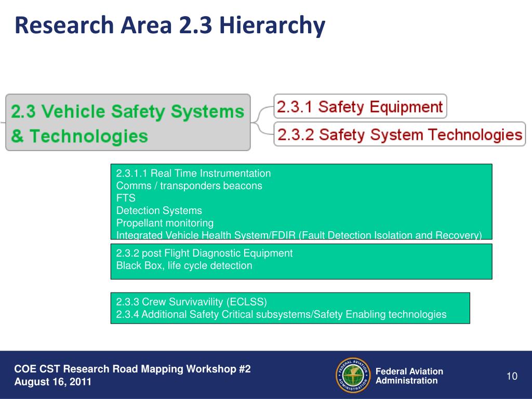Click '2.3.4 Additional Safety Critical subsystems' line
The image size is (532, 399).
click(281, 314)
